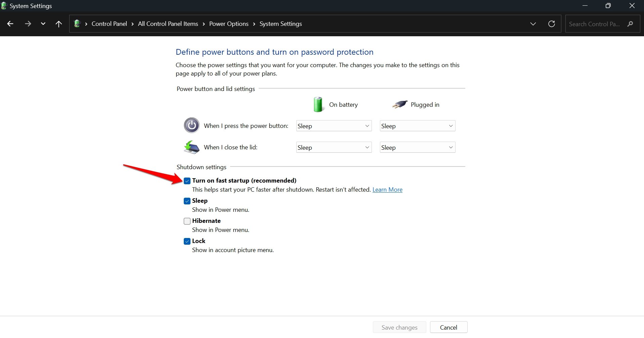The height and width of the screenshot is (338, 644).
Task: Open power button On battery dropdown
Action: (334, 126)
